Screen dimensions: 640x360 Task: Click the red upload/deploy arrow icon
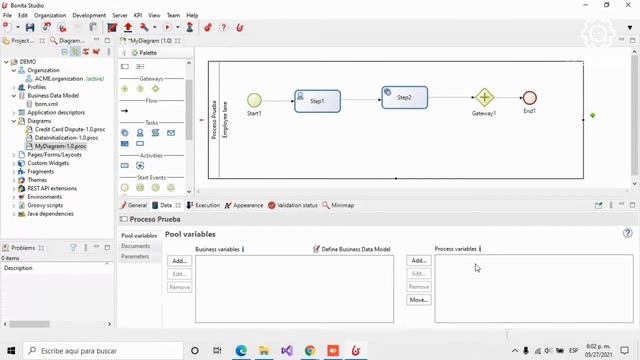pyautogui.click(x=128, y=27)
